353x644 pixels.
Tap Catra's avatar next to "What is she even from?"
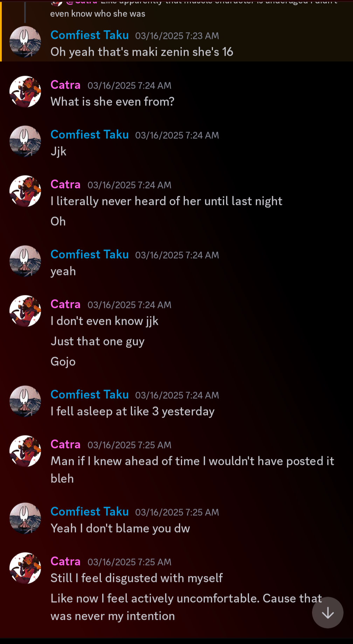[x=25, y=91]
